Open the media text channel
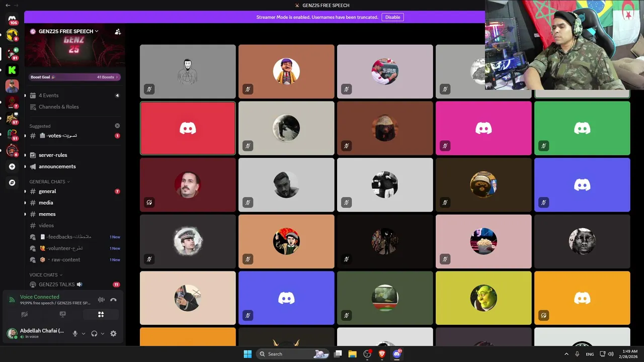 point(74,203)
